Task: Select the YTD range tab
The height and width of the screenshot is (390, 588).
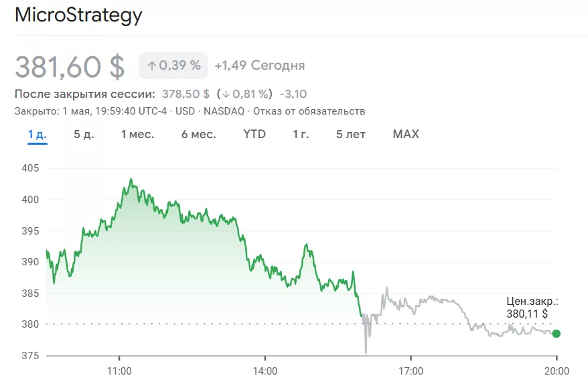Action: coord(254,134)
